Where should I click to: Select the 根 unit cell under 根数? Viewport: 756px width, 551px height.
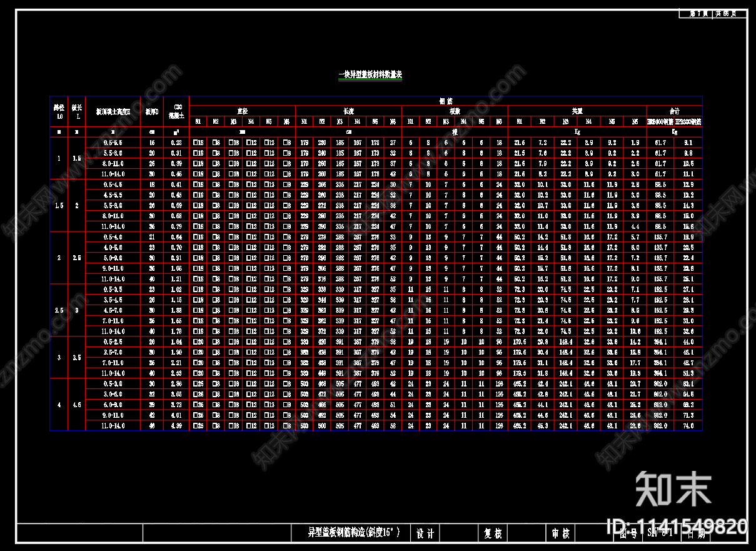coord(455,132)
